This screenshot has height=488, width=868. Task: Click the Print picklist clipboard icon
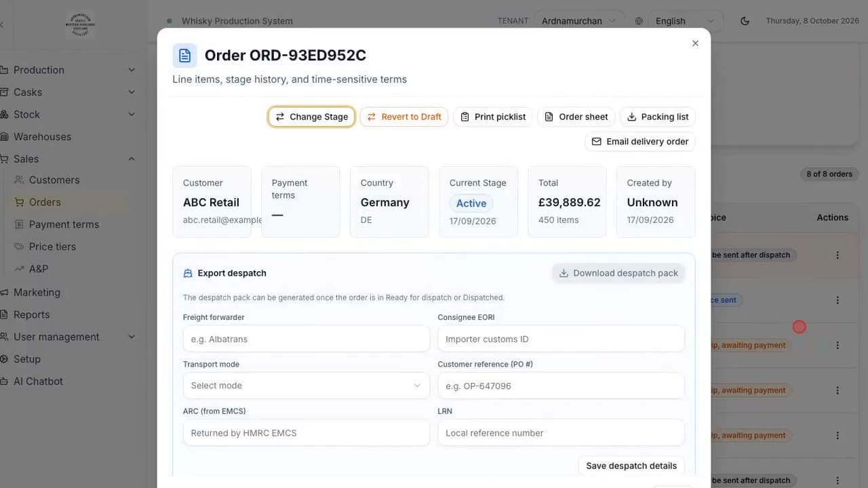pos(465,117)
